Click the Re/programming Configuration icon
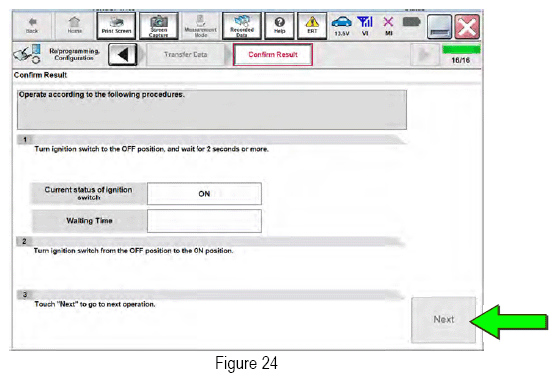Screen dimensions: 558x382 27,54
